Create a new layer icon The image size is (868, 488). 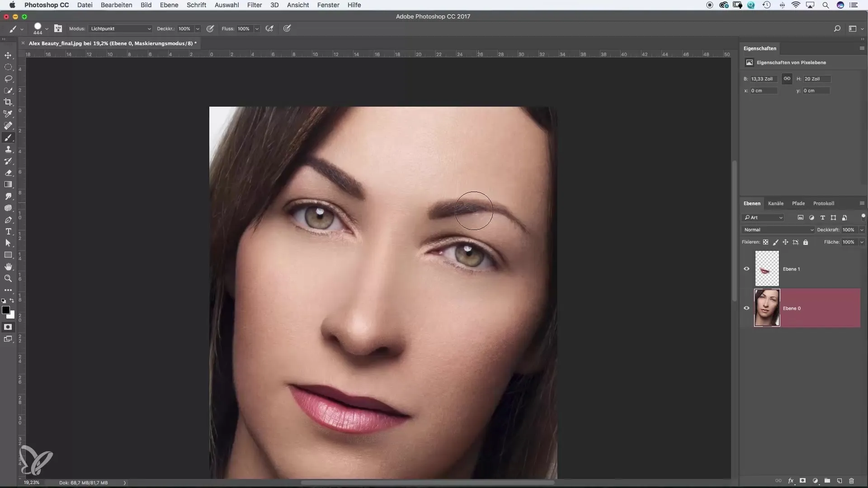click(x=840, y=481)
